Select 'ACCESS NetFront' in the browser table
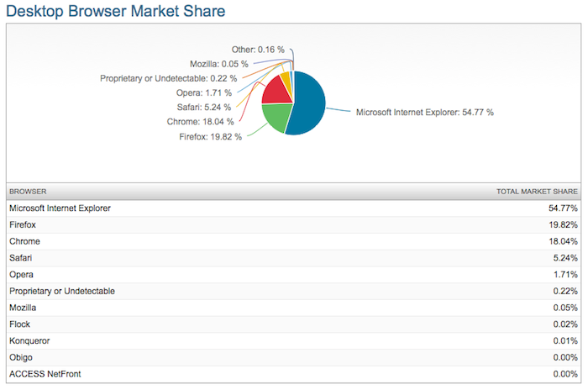 (45, 374)
